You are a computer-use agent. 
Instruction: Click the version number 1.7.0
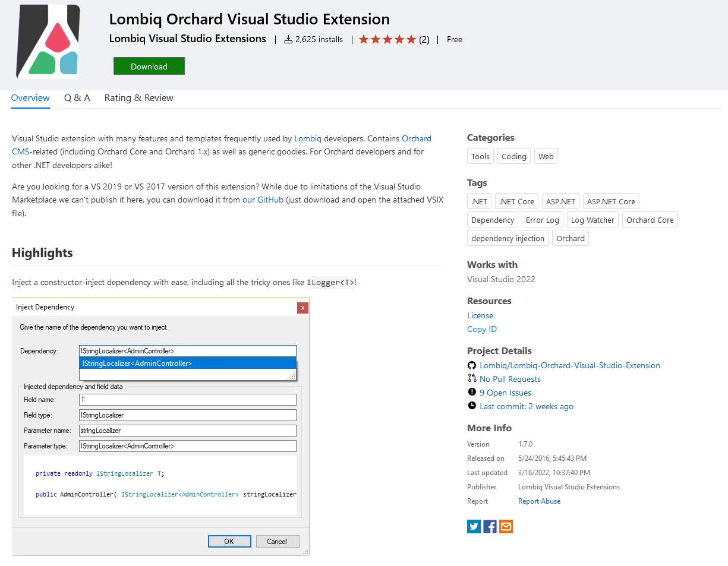[x=525, y=444]
